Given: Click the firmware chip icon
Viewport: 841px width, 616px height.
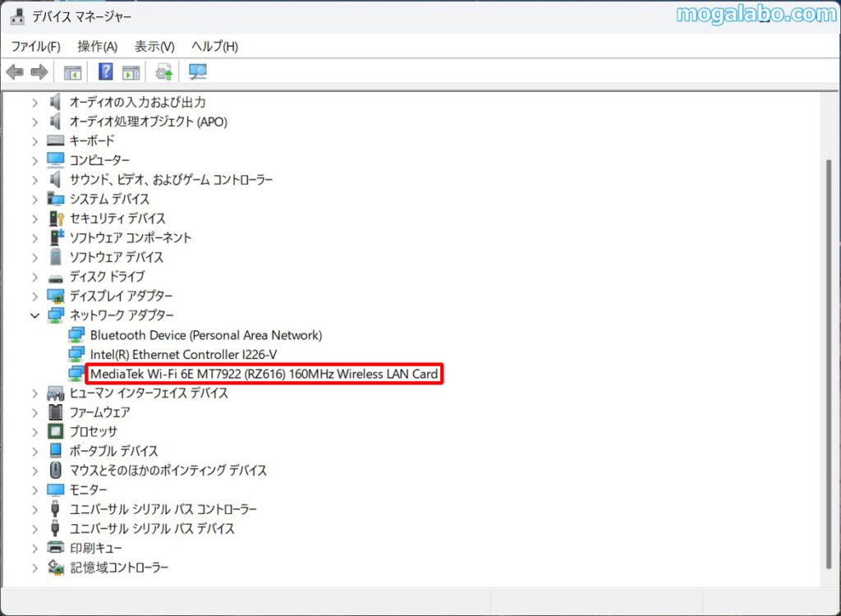Looking at the screenshot, I should 55,412.
